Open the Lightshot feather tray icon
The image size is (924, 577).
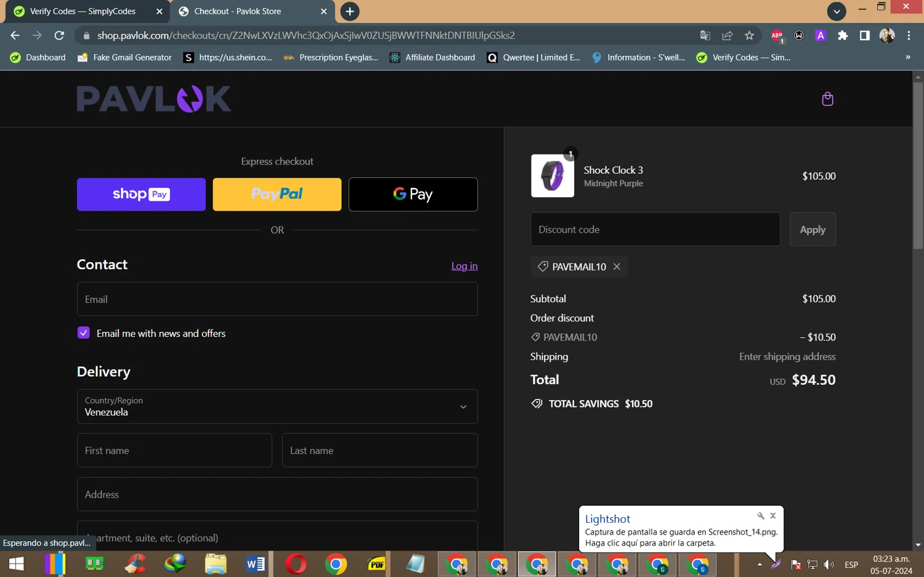coord(776,564)
